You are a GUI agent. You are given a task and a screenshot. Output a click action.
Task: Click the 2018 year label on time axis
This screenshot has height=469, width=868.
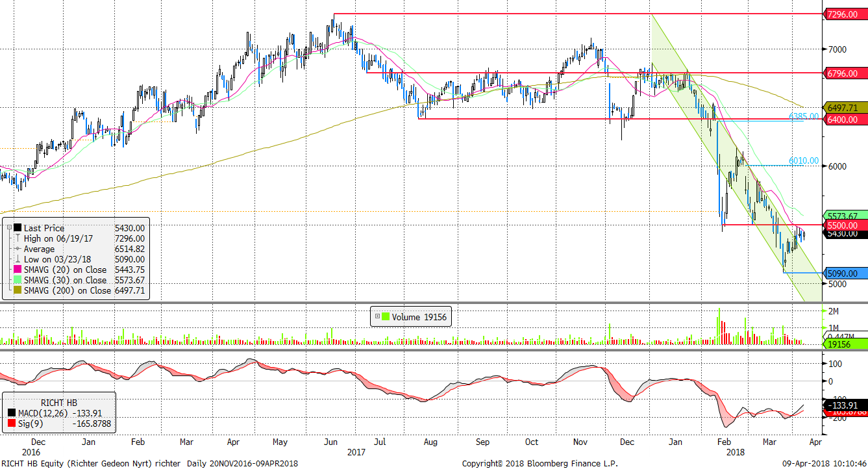click(x=736, y=451)
